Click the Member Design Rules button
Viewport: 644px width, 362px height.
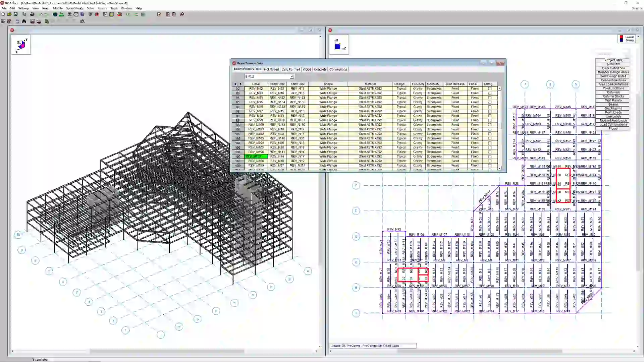click(613, 72)
